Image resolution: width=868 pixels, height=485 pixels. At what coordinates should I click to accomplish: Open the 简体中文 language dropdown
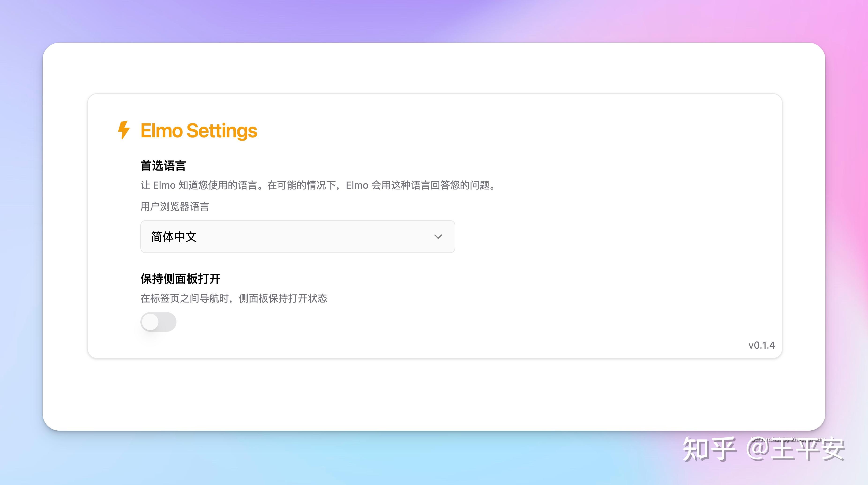(x=297, y=236)
